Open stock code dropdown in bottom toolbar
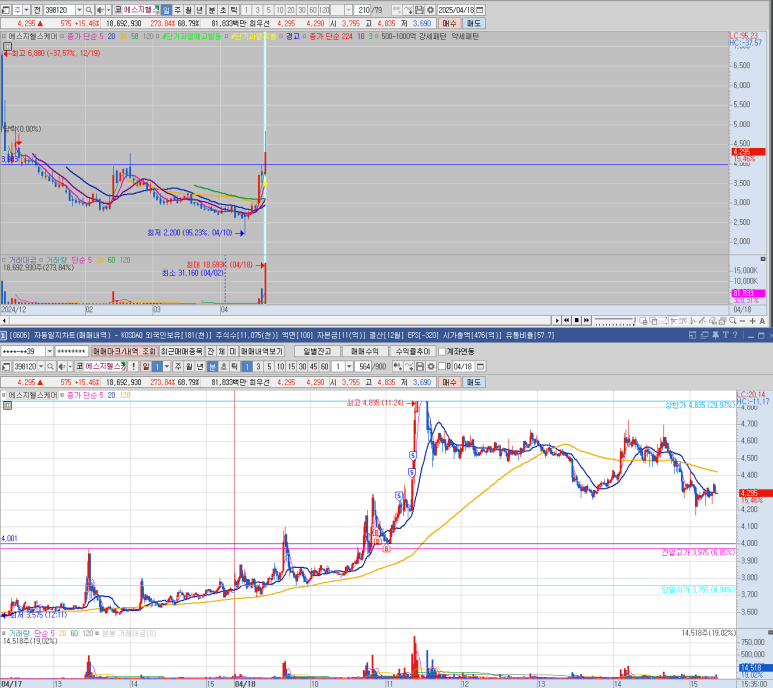The width and height of the screenshot is (773, 688). 41,367
